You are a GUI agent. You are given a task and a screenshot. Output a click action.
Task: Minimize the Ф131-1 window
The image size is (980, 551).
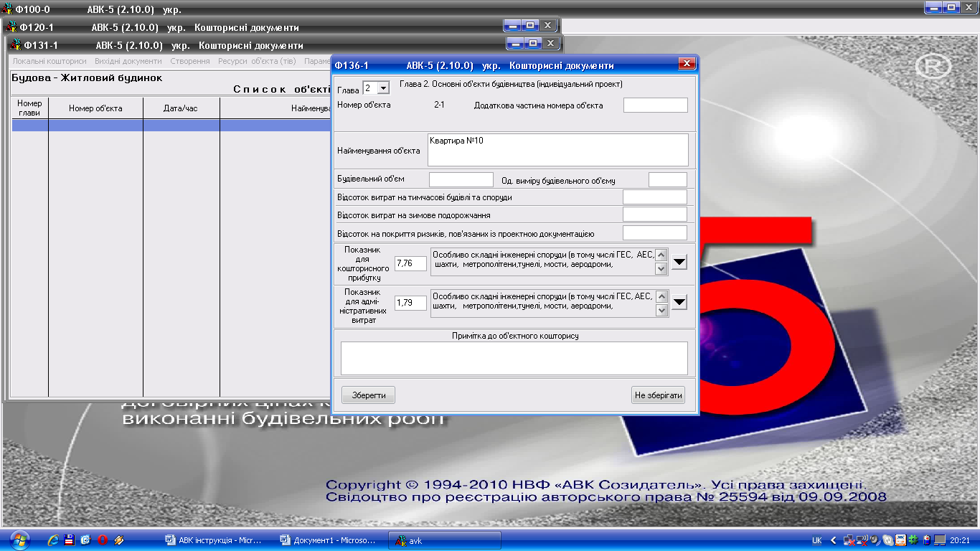(x=515, y=44)
